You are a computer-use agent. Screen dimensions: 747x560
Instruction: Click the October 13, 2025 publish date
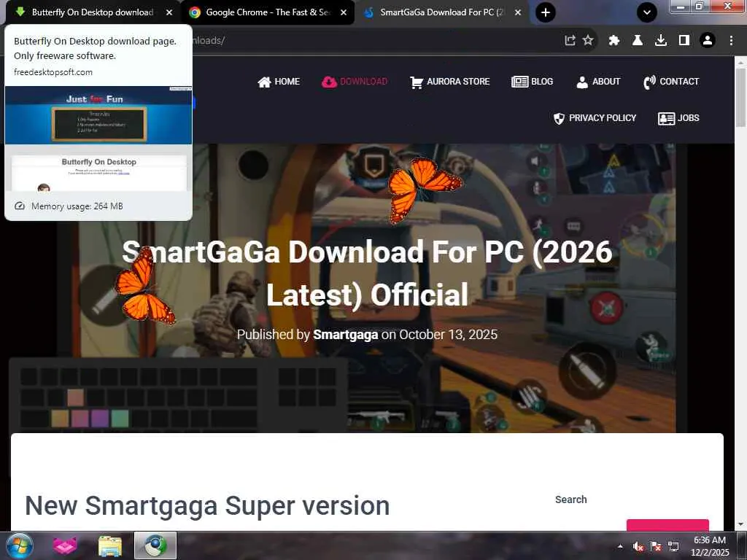[449, 335]
